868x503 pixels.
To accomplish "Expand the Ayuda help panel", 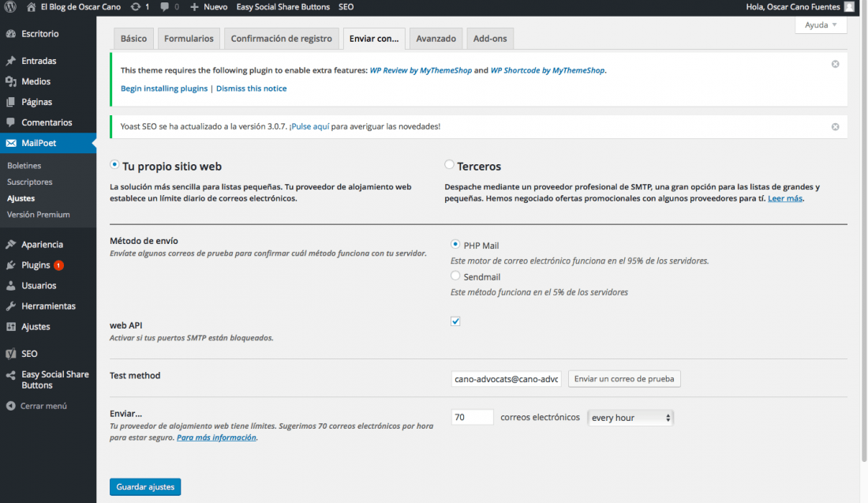I will [x=821, y=25].
